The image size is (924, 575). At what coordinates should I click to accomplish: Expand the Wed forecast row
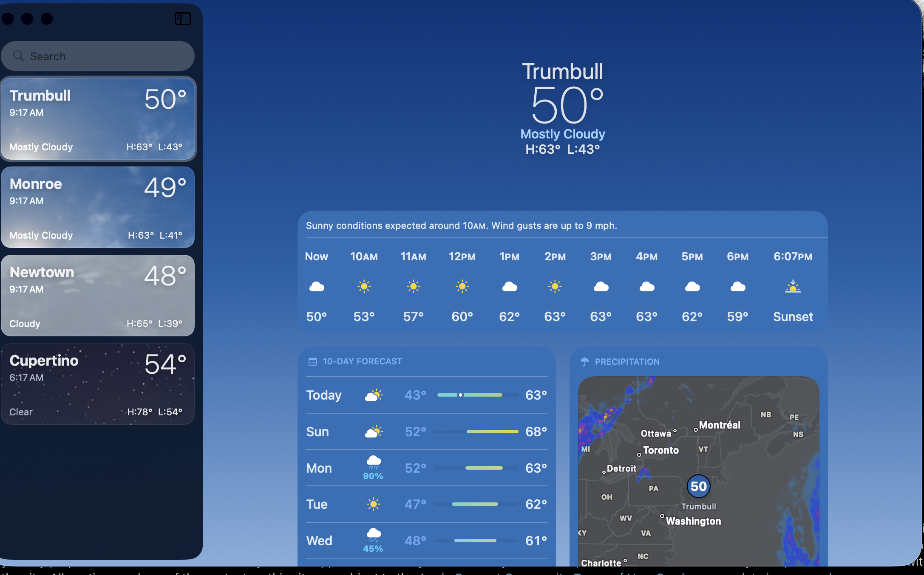point(426,541)
